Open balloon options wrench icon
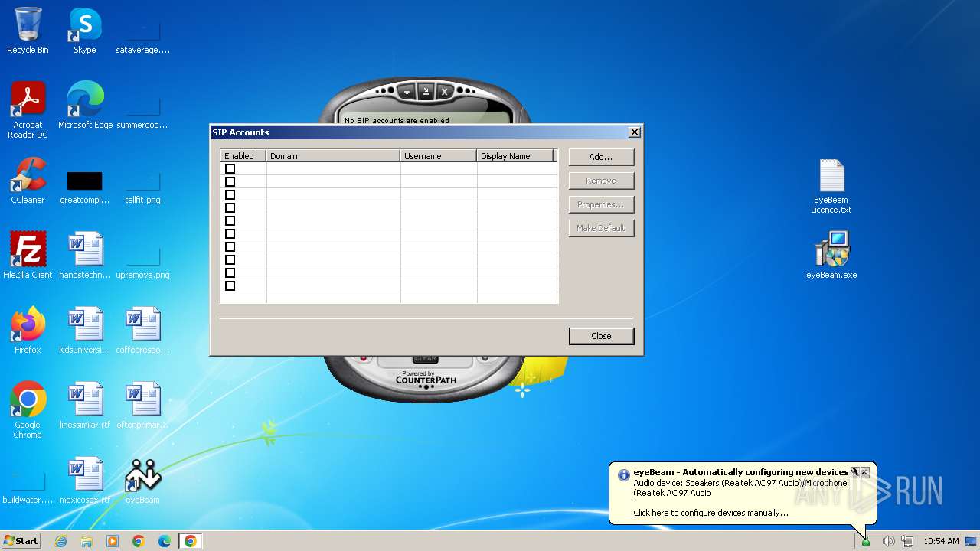The width and height of the screenshot is (980, 551). [x=854, y=472]
